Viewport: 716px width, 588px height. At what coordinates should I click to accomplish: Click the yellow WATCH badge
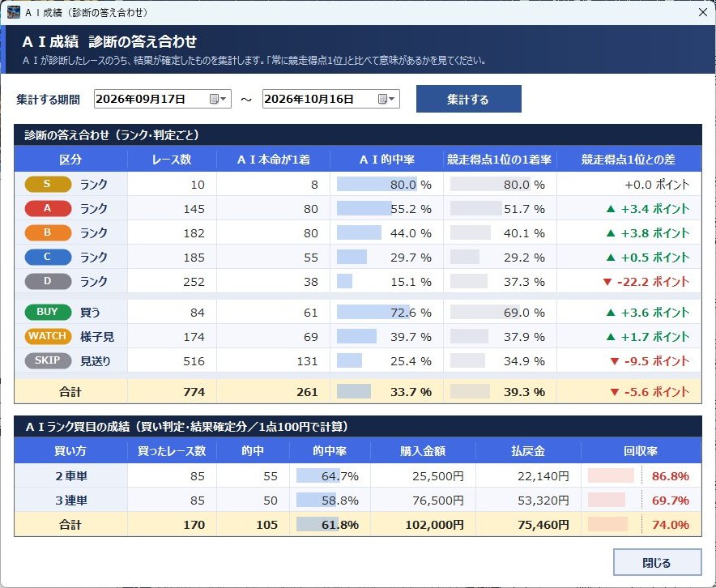48,336
